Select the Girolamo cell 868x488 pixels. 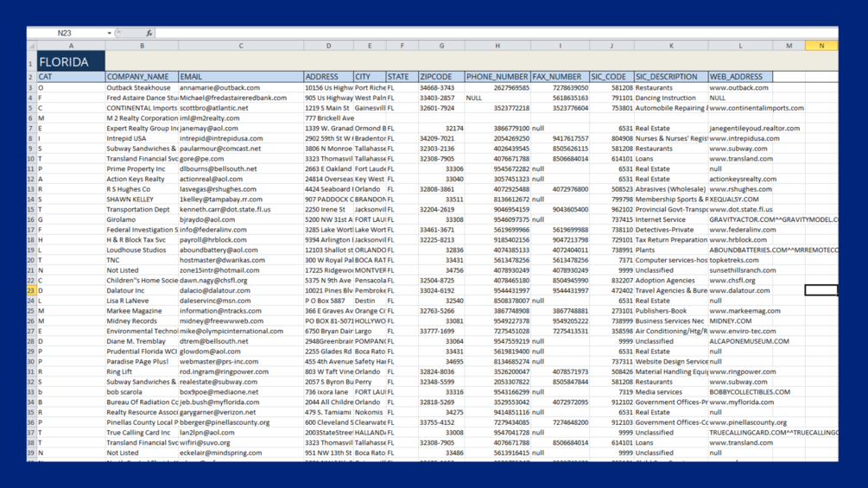click(142, 219)
